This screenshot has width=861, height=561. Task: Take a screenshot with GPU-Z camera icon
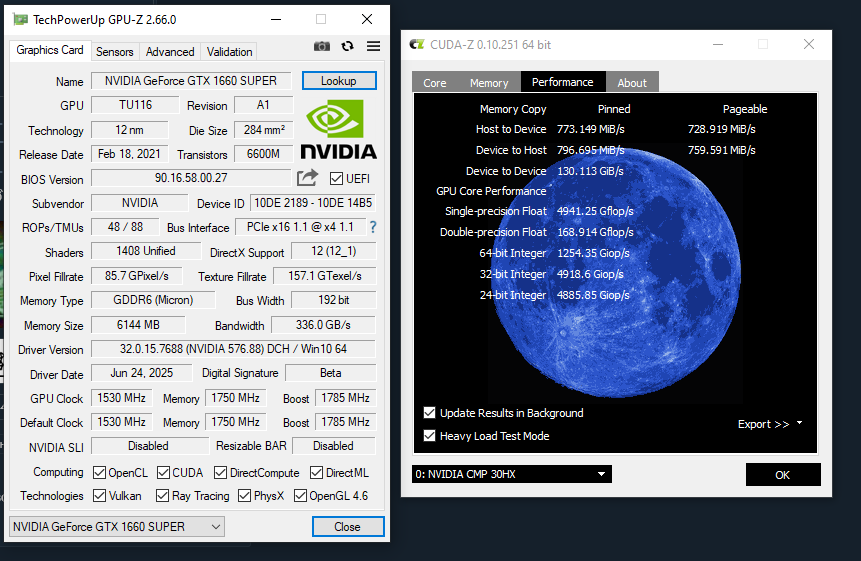pyautogui.click(x=322, y=46)
